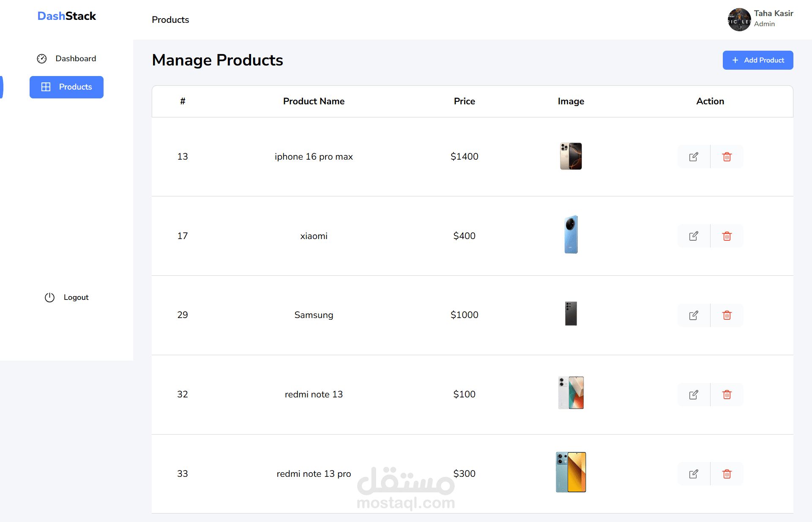Open the blue xiaomi phone thumbnail

[x=571, y=235]
